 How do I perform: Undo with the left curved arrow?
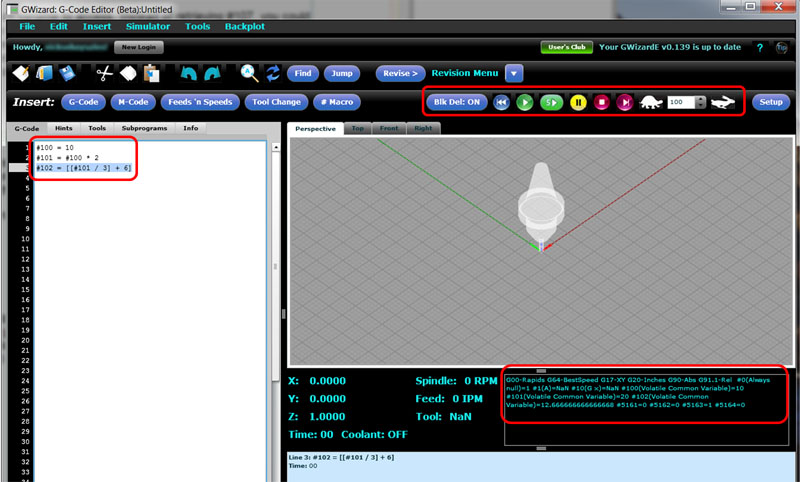(x=188, y=73)
